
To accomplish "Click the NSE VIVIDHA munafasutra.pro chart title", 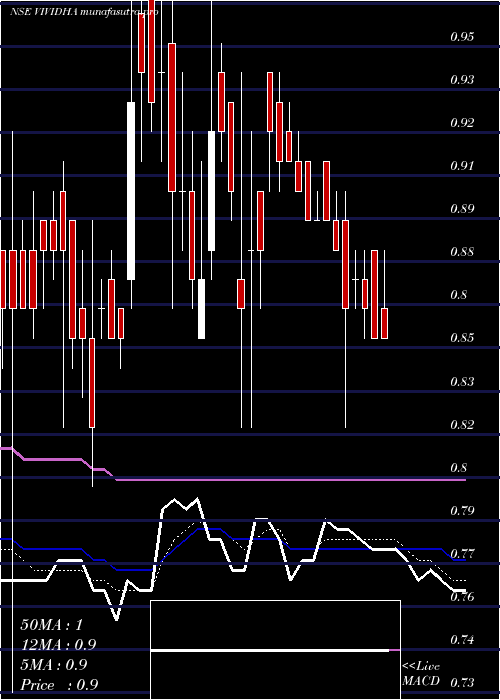I will click(85, 12).
